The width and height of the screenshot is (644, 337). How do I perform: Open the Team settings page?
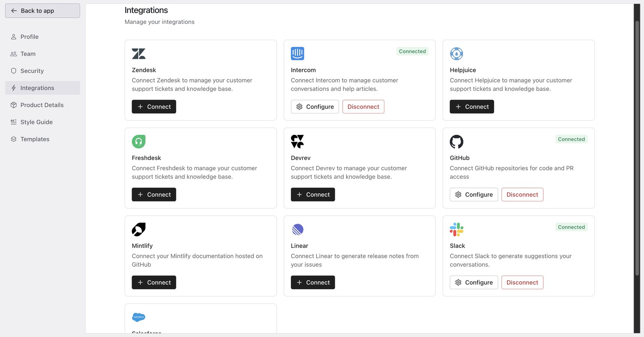click(43, 54)
